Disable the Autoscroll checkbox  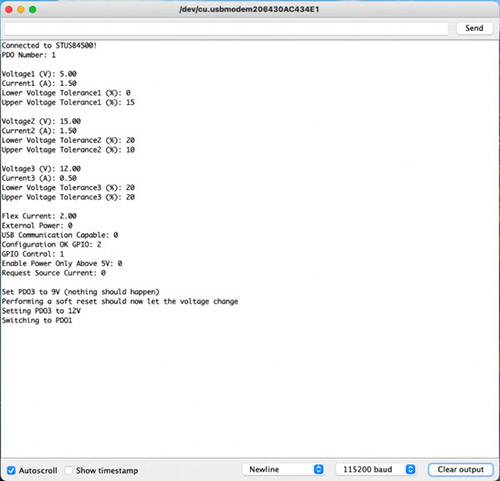11,470
